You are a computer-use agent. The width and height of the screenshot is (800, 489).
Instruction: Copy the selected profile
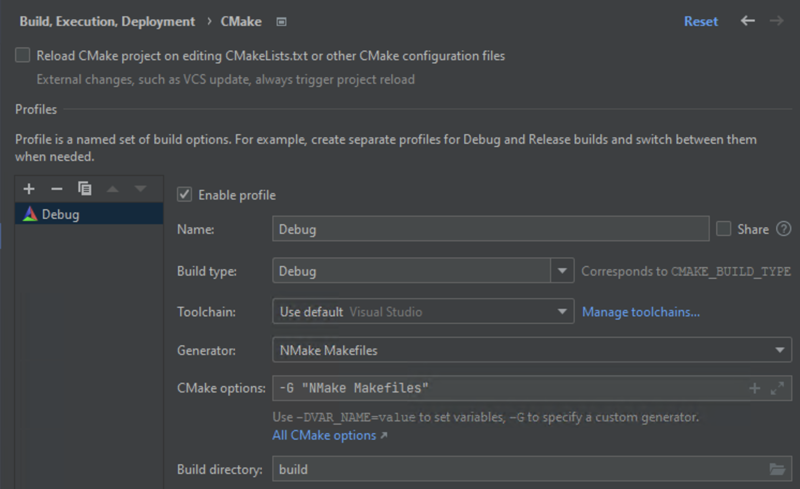85,189
